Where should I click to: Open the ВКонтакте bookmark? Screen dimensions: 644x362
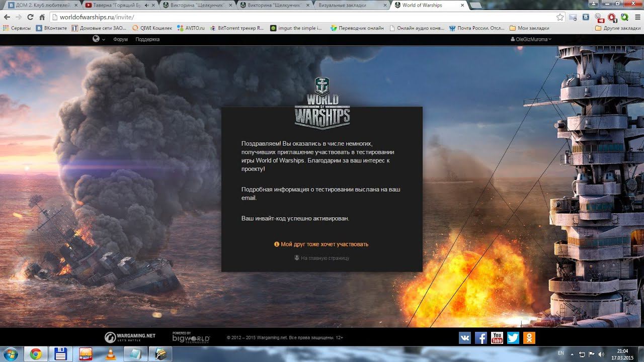pos(51,28)
